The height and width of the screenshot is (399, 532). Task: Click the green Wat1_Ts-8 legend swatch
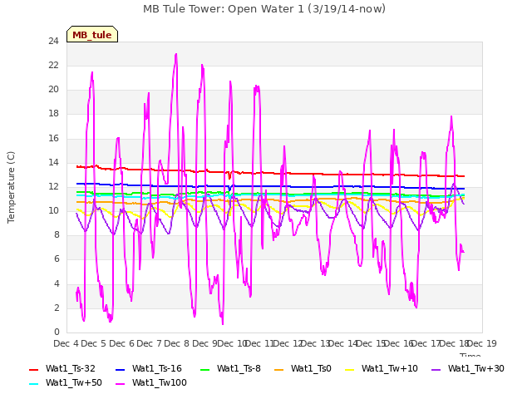click(205, 369)
